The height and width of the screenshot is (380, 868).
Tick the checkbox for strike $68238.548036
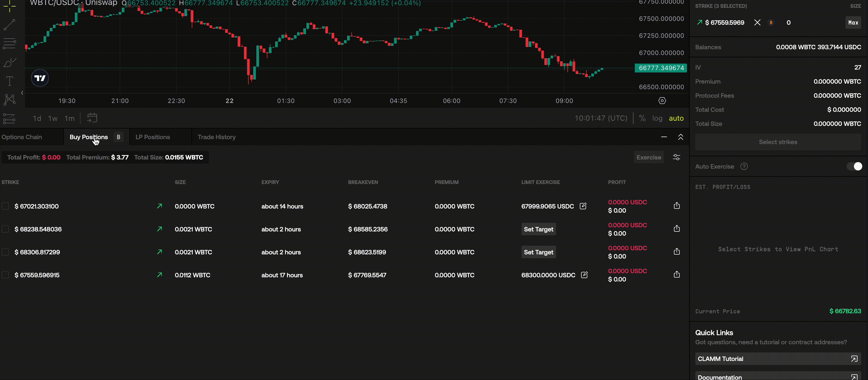coord(5,229)
